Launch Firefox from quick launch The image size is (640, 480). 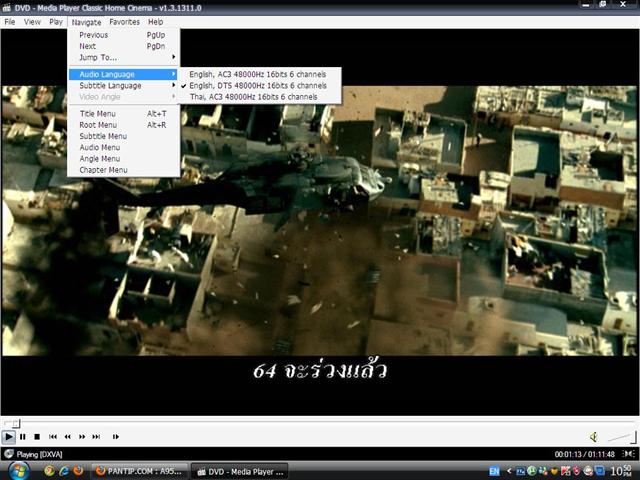pyautogui.click(x=78, y=471)
